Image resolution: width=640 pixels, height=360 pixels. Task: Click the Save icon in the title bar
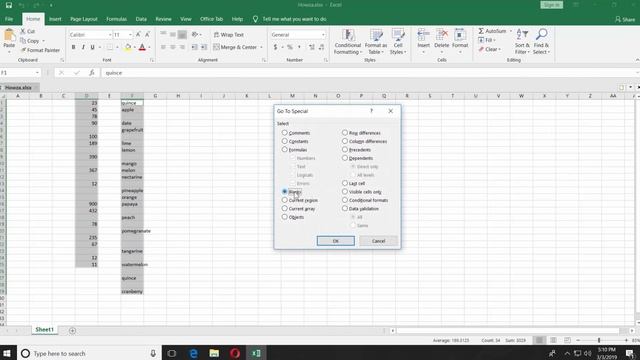coord(9,5)
